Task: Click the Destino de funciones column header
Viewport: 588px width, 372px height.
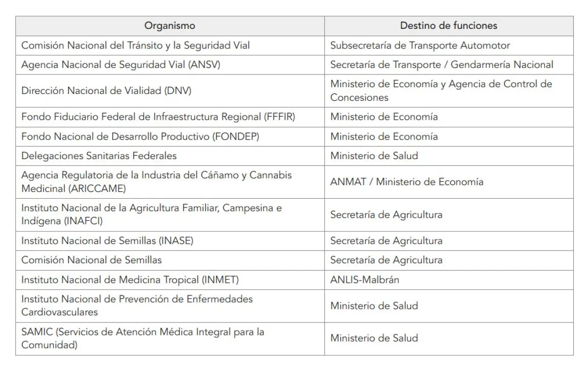Action: (448, 26)
